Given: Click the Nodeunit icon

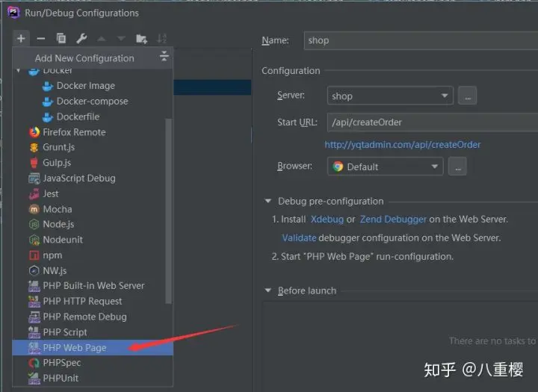Looking at the screenshot, I should (34, 240).
